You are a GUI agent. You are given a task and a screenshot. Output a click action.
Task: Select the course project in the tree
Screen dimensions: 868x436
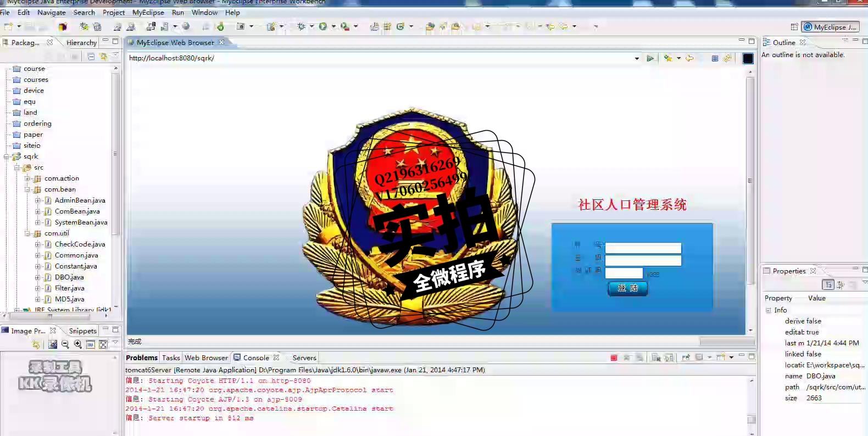pos(34,69)
